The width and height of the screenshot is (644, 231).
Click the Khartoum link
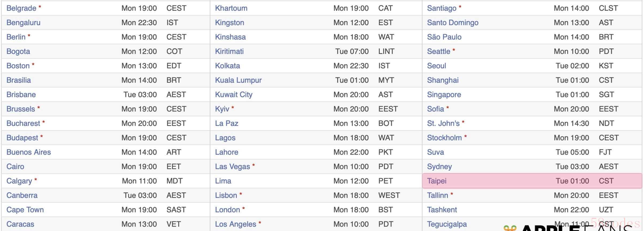tap(231, 8)
